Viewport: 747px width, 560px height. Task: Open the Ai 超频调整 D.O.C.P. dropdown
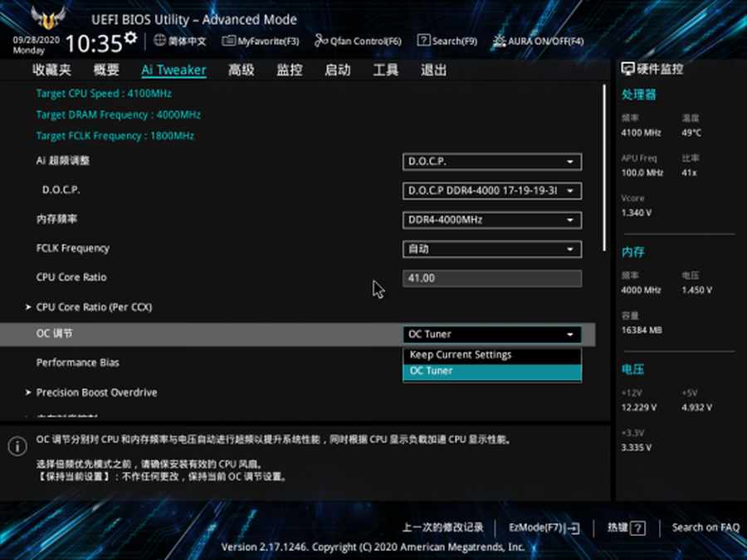coord(491,162)
